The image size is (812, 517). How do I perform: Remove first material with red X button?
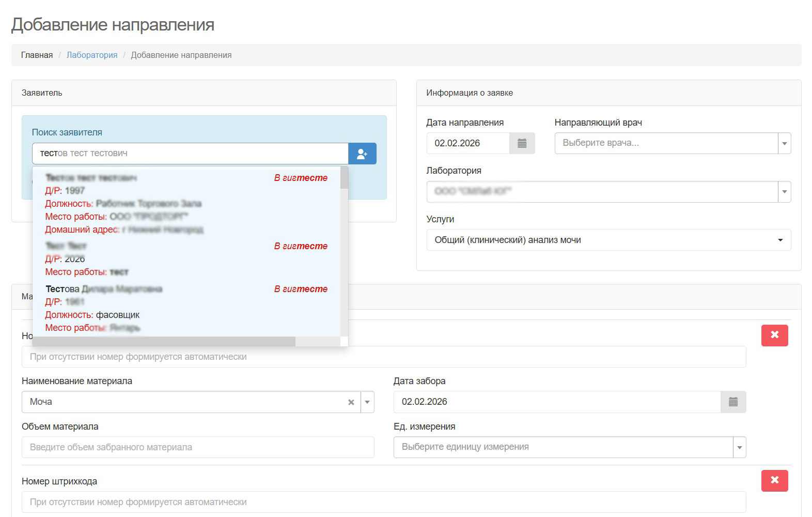tap(774, 335)
